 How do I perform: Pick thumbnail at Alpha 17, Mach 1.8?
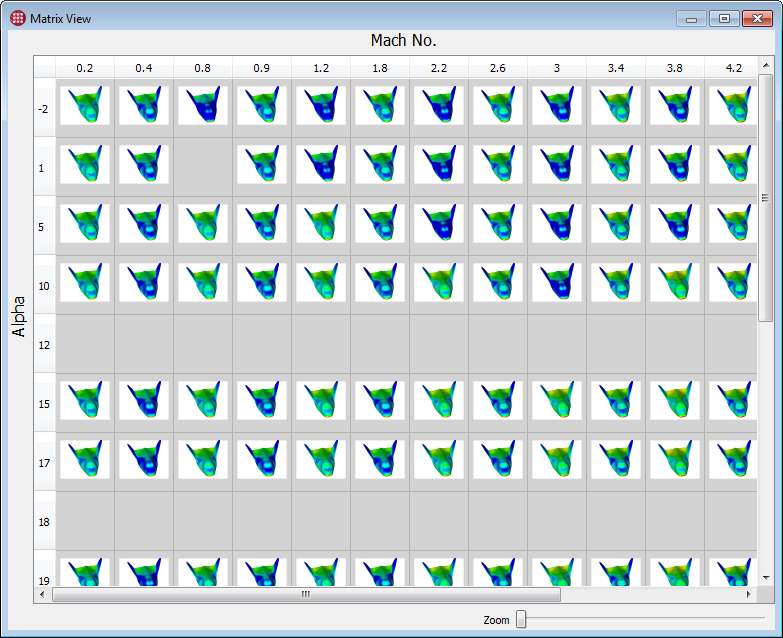click(380, 459)
